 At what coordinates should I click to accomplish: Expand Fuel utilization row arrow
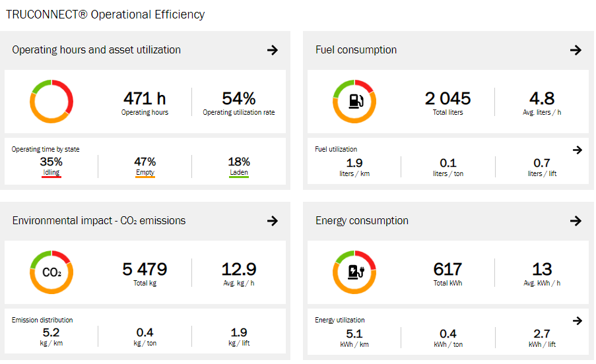578,150
